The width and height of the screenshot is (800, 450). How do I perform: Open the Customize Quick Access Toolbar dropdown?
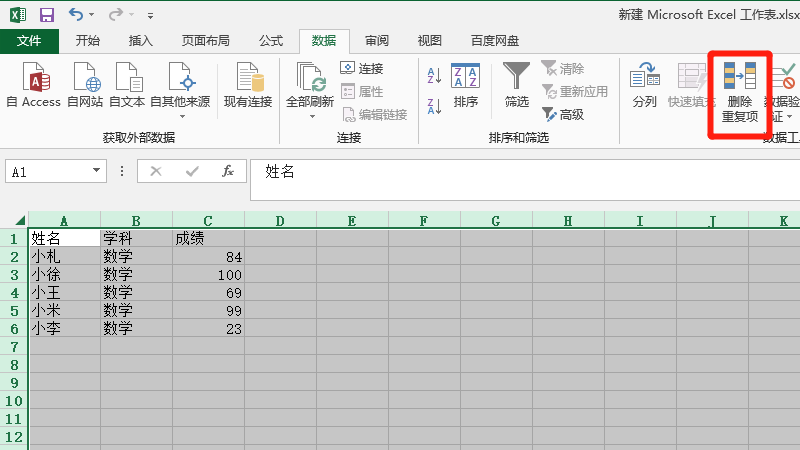pos(151,16)
